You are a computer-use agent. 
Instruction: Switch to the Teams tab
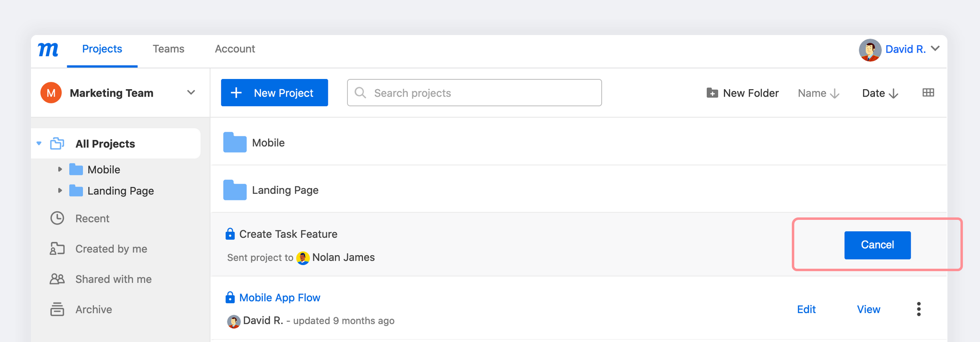[x=168, y=49]
